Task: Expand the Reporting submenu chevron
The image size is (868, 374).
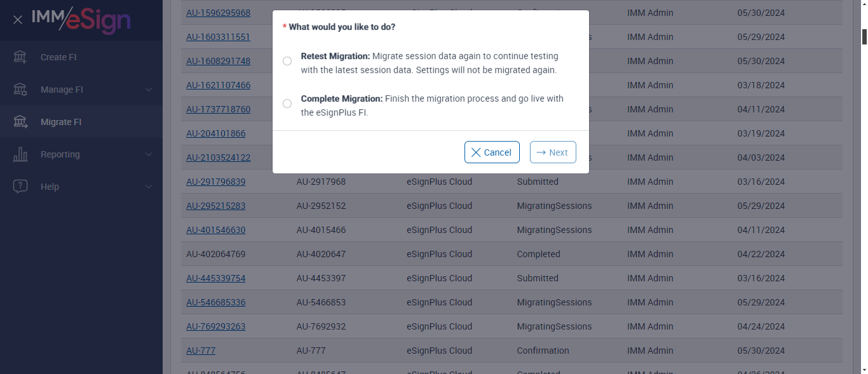Action: pos(149,154)
